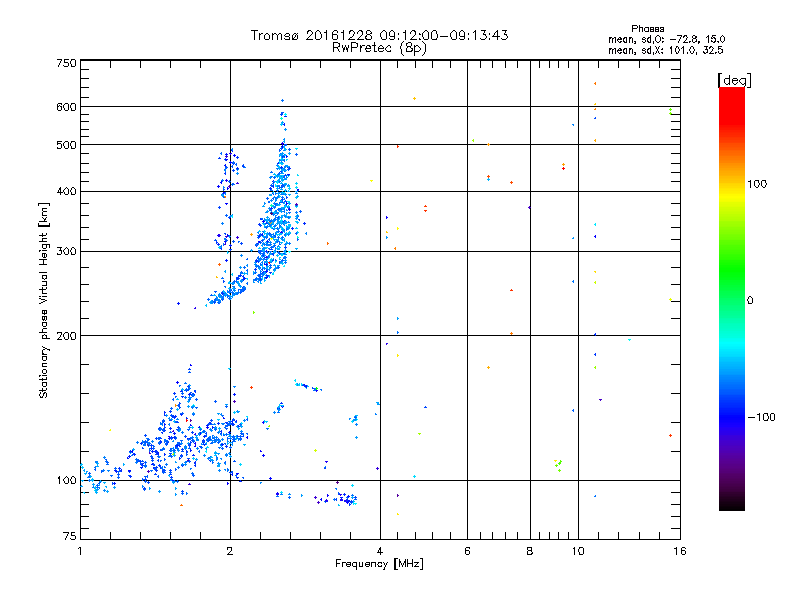Click the green data points near 9 MHz
The height and width of the screenshot is (600, 800).
558,465
